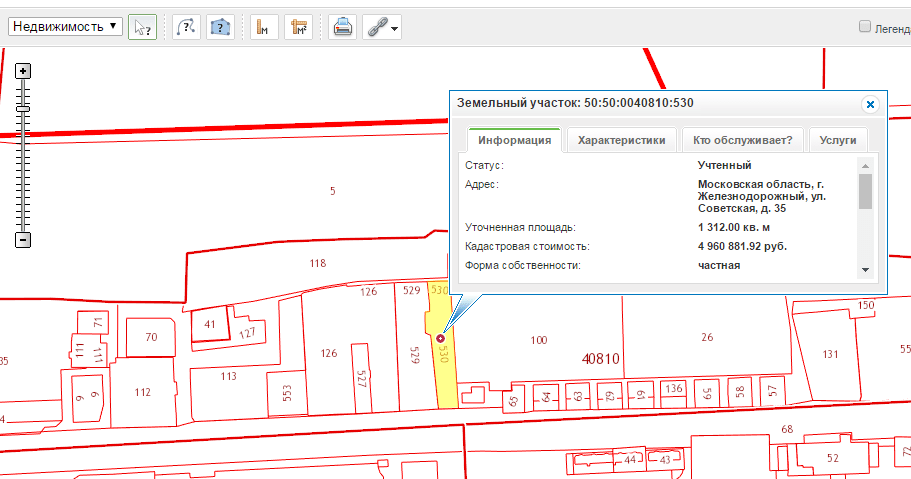Toggle the Легенда checkbox

pyautogui.click(x=865, y=26)
